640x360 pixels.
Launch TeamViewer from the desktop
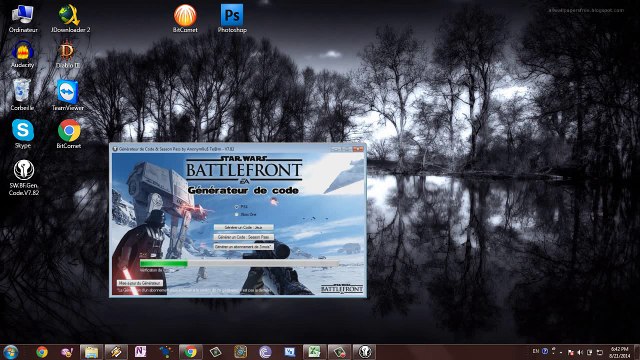[x=67, y=95]
